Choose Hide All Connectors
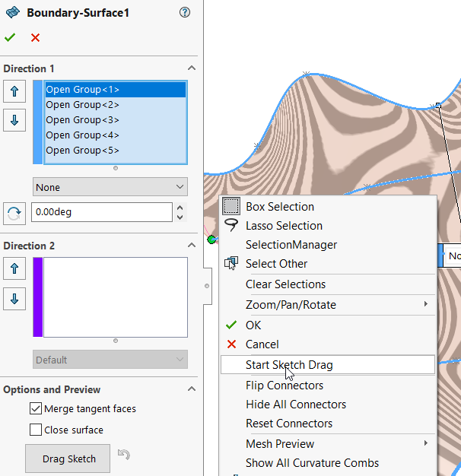This screenshot has width=461, height=476. tap(328, 405)
